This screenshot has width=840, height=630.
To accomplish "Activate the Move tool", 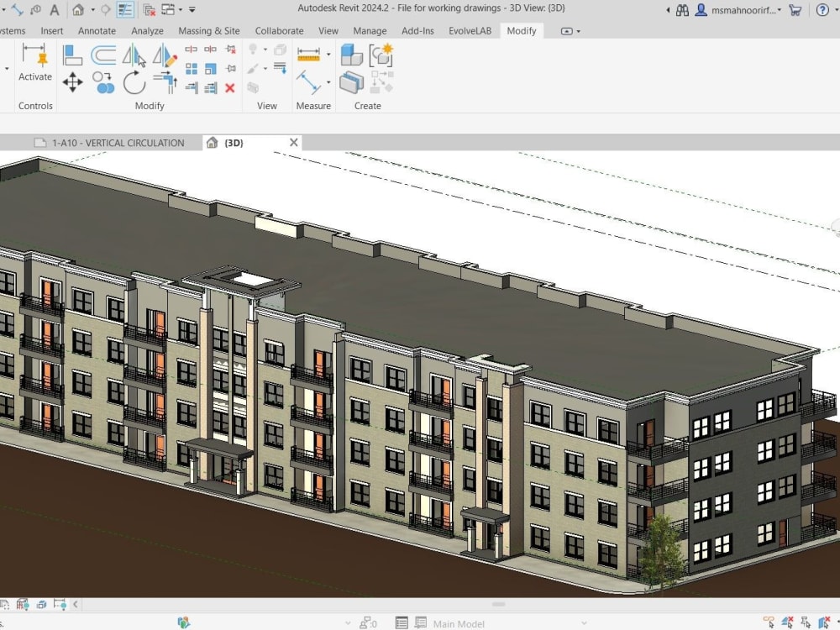I will pyautogui.click(x=72, y=83).
